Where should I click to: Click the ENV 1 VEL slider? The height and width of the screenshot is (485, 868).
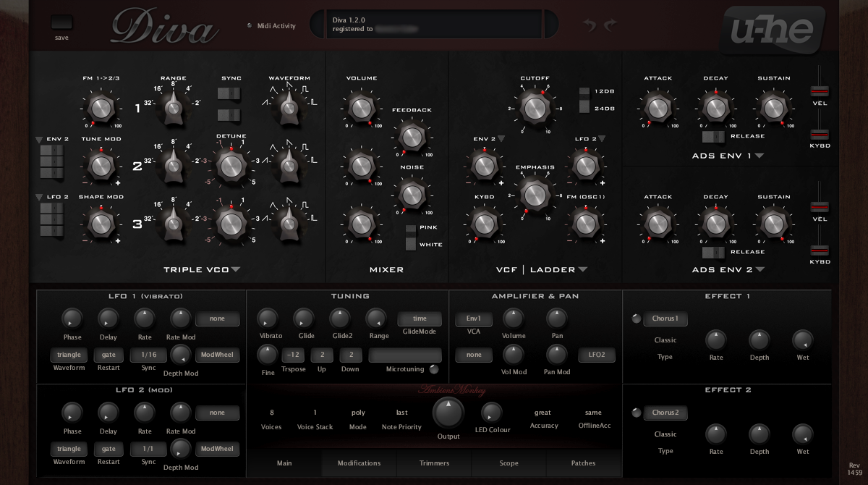[820, 92]
